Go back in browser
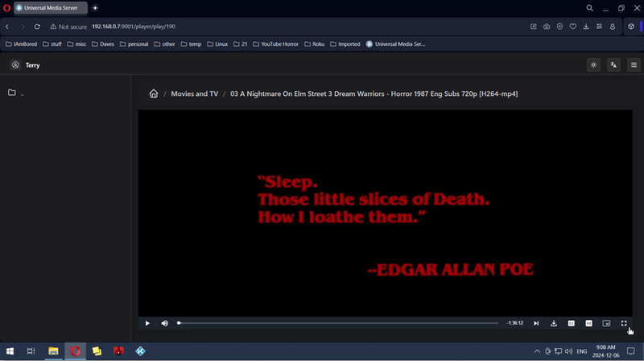The image size is (644, 361). point(7,27)
